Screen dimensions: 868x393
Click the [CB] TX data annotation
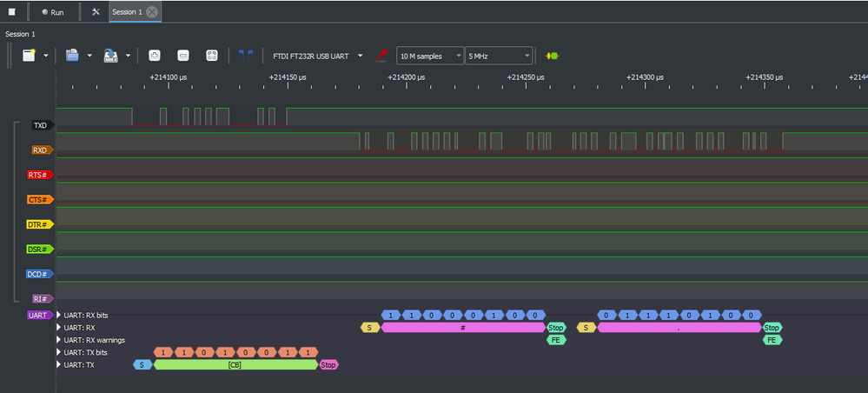click(235, 364)
